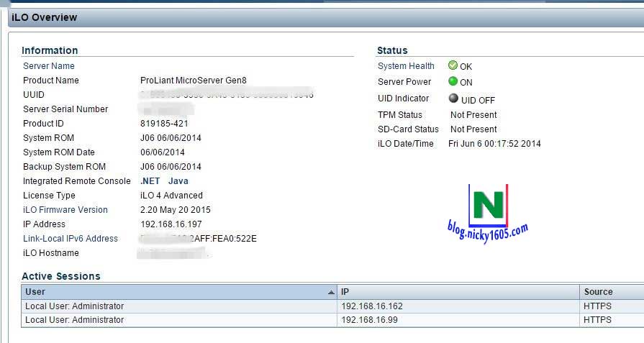Click the Source column header
This screenshot has width=644, height=343.
point(612,292)
